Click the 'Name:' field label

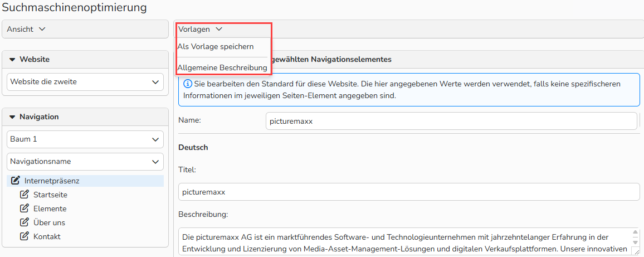(189, 120)
